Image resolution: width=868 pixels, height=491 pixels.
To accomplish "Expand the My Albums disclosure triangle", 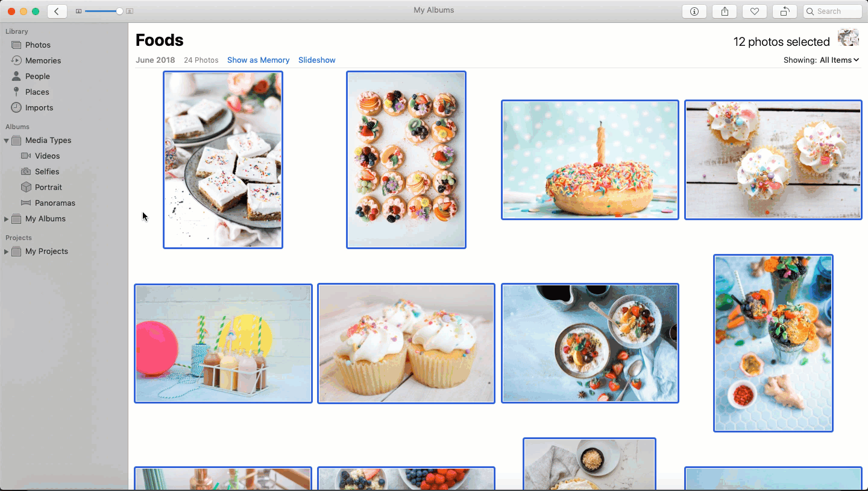I will tap(6, 219).
